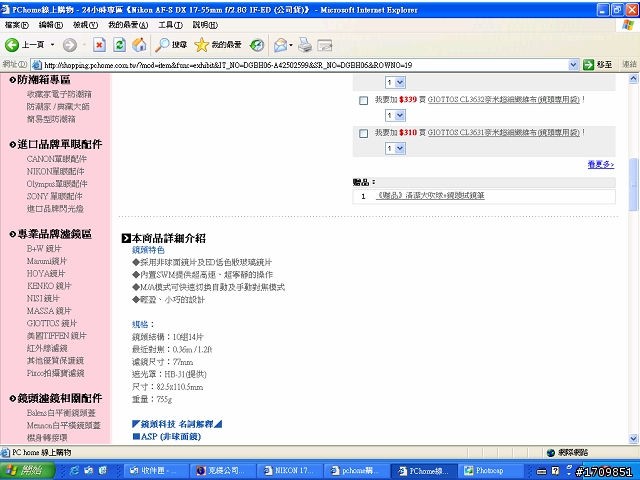The height and width of the screenshot is (480, 640).
Task: Click the green Go arrow button
Action: coord(588,64)
